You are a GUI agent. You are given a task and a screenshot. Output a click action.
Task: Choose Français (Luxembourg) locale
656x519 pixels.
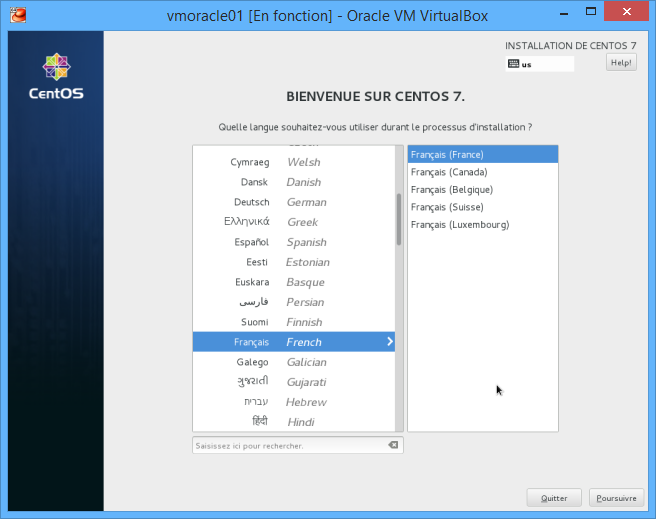(x=483, y=225)
